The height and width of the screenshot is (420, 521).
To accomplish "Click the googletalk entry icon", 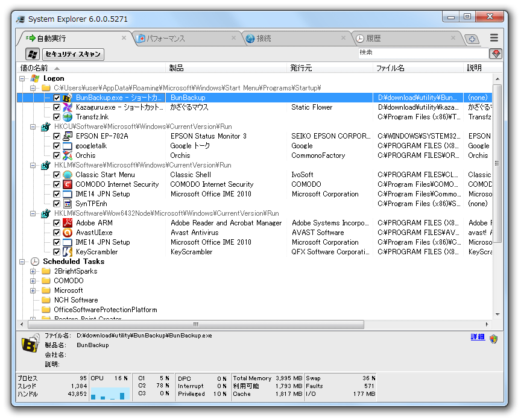I will (x=68, y=146).
